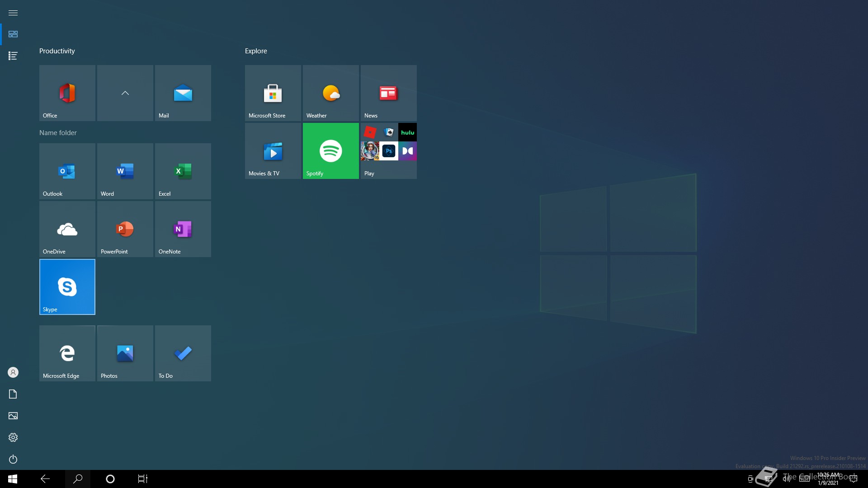This screenshot has width=868, height=488.
Task: Open the To Do tile
Action: click(x=183, y=353)
